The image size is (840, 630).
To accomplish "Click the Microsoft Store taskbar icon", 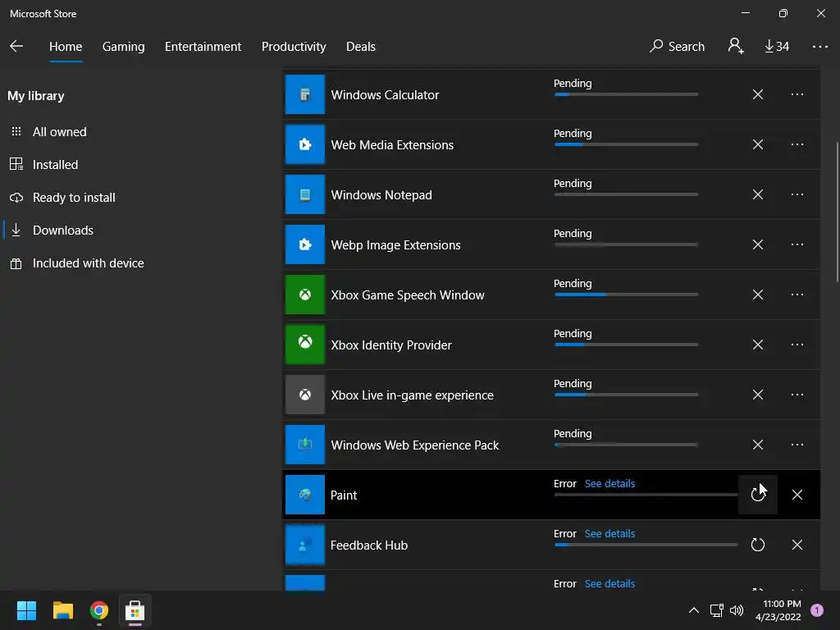I will point(135,610).
